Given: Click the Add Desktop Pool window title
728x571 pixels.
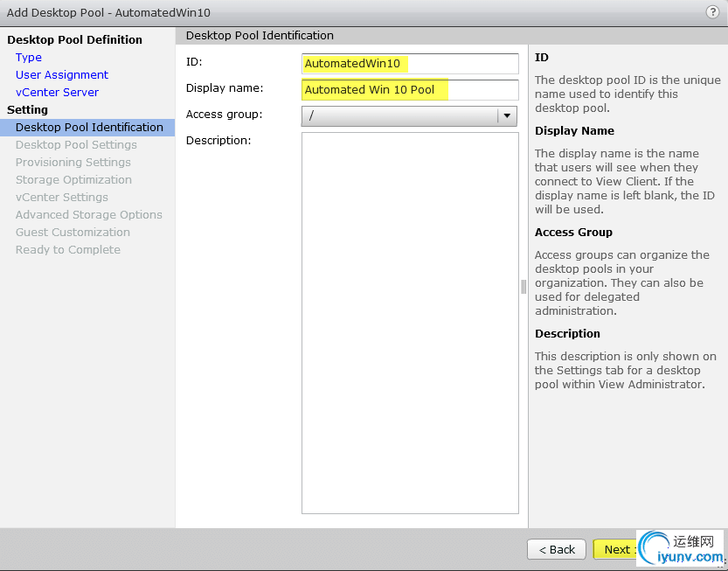Looking at the screenshot, I should click(108, 12).
